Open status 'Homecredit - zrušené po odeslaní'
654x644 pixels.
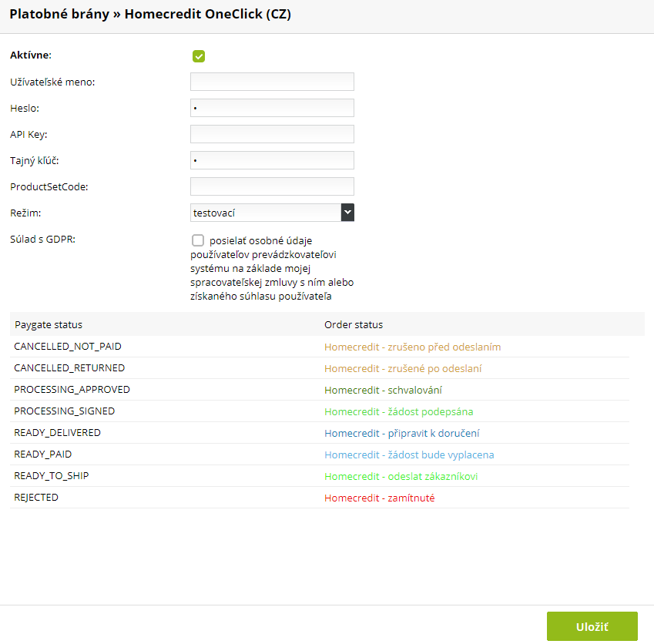point(403,369)
